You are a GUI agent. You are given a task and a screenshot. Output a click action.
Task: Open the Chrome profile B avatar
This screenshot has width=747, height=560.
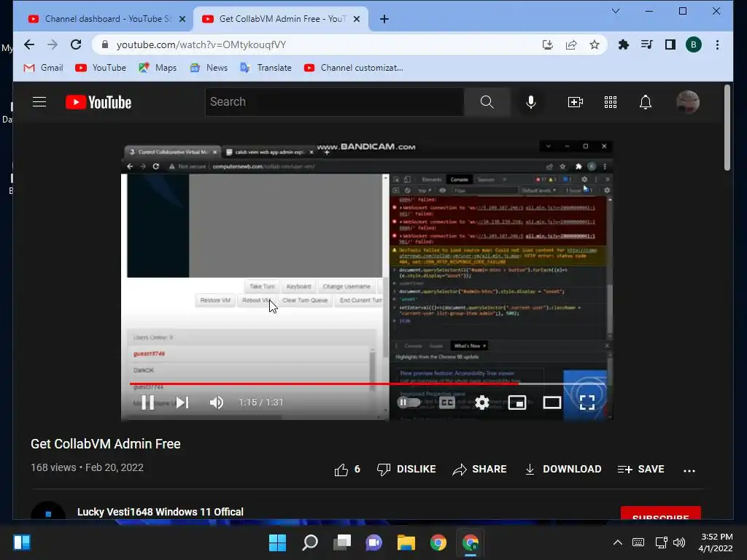(x=694, y=44)
